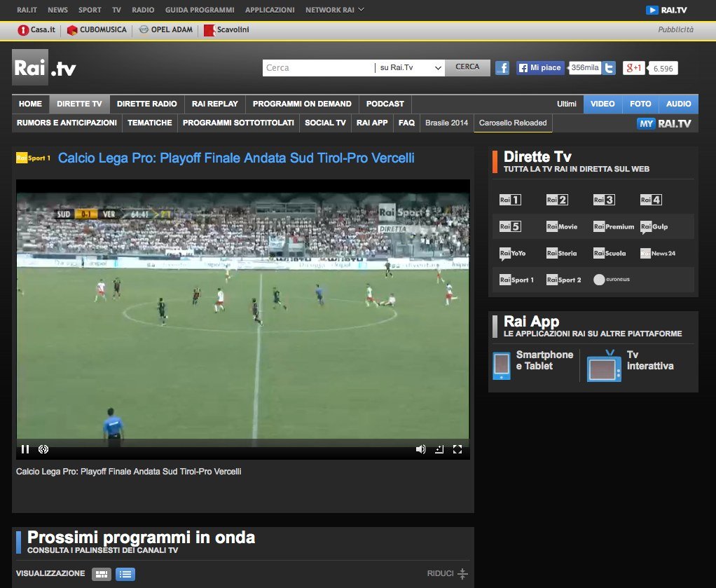Screen dimensions: 716x588
Task: Watch Rai Sport 2 live
Action: (563, 280)
